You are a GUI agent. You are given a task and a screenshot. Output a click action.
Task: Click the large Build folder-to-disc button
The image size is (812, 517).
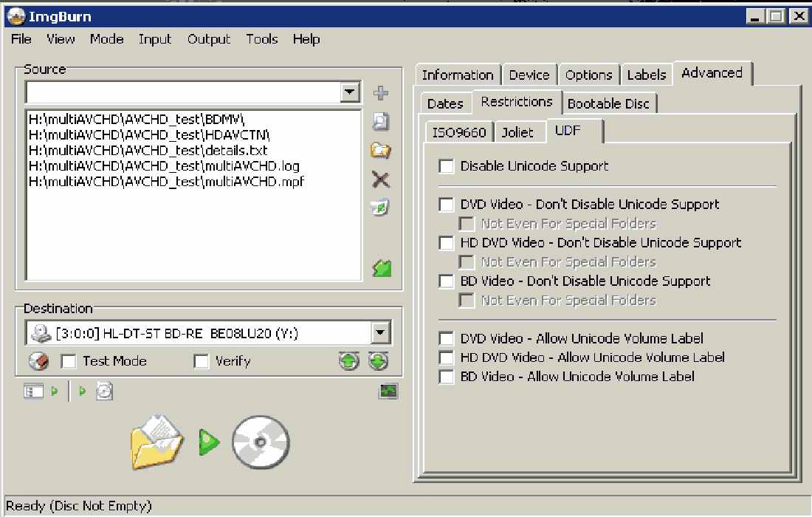tap(210, 443)
